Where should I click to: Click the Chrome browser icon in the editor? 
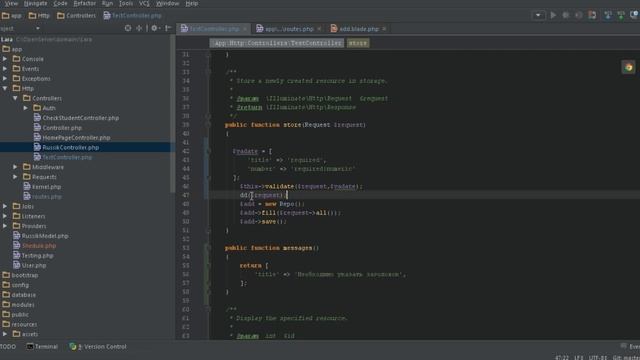(x=629, y=67)
